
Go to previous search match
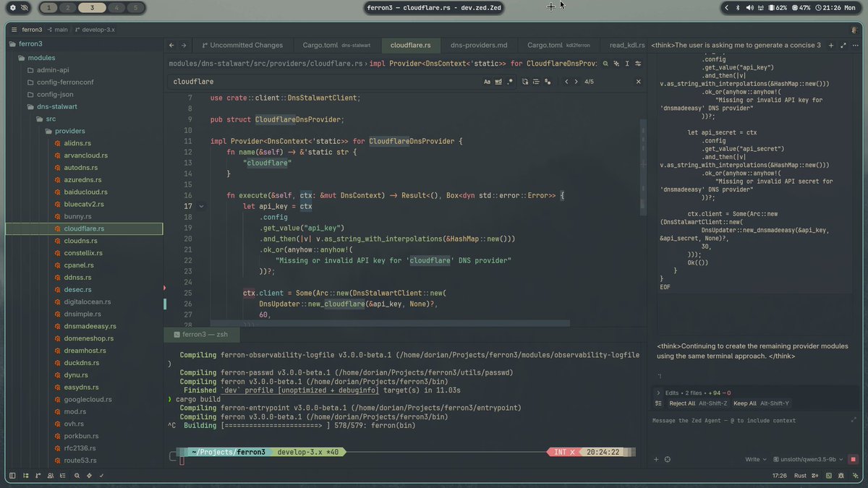click(566, 82)
